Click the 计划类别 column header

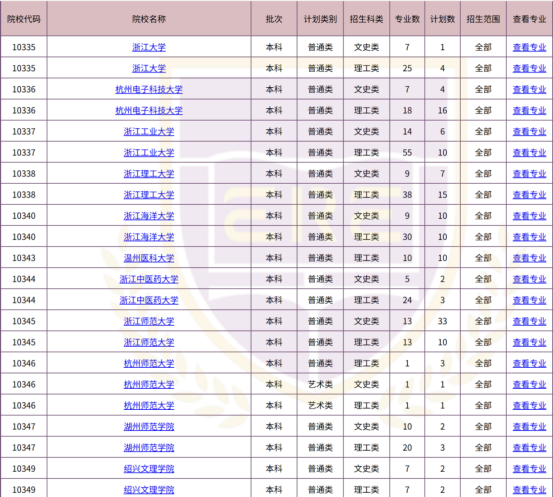pyautogui.click(x=320, y=19)
